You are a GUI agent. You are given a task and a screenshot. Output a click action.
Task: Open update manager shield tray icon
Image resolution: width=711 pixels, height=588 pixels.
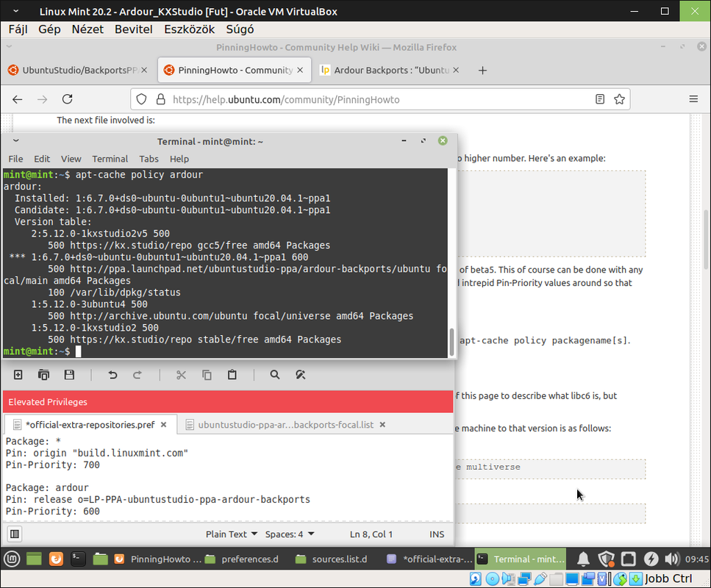point(606,559)
